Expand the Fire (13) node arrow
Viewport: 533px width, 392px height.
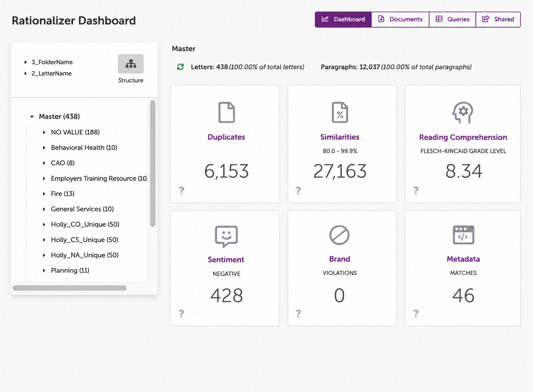click(x=44, y=194)
